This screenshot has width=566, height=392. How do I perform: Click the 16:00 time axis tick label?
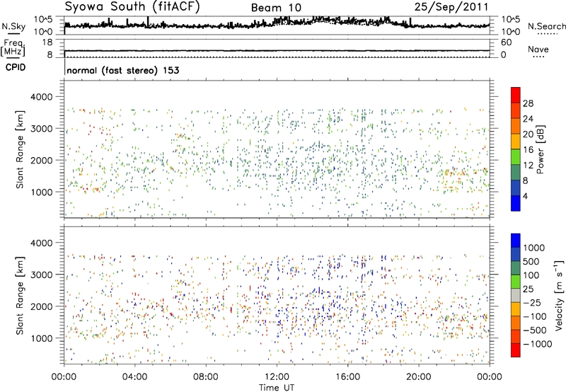[347, 377]
